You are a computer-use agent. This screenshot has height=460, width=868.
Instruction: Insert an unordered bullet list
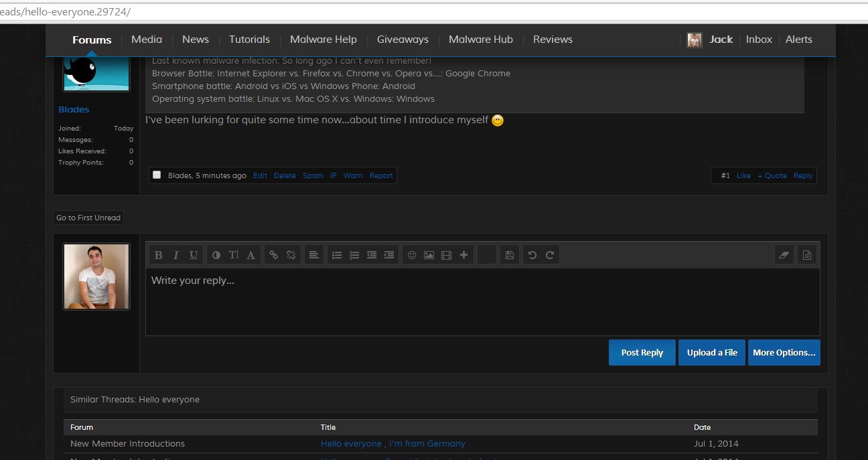tap(337, 255)
